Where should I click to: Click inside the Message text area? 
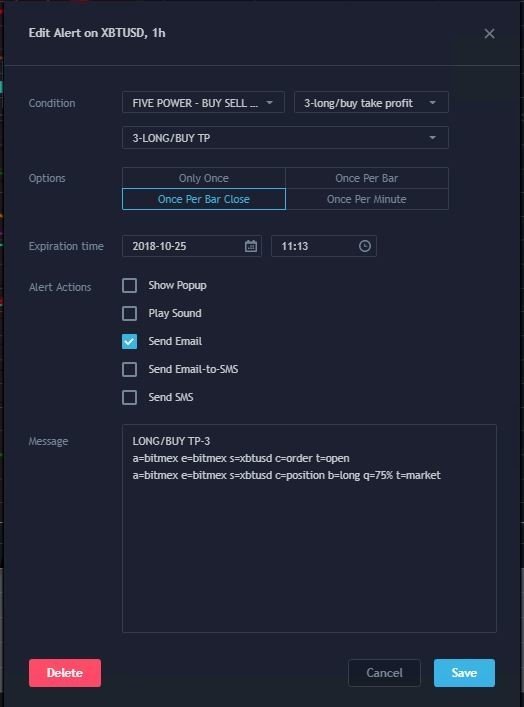tap(309, 528)
